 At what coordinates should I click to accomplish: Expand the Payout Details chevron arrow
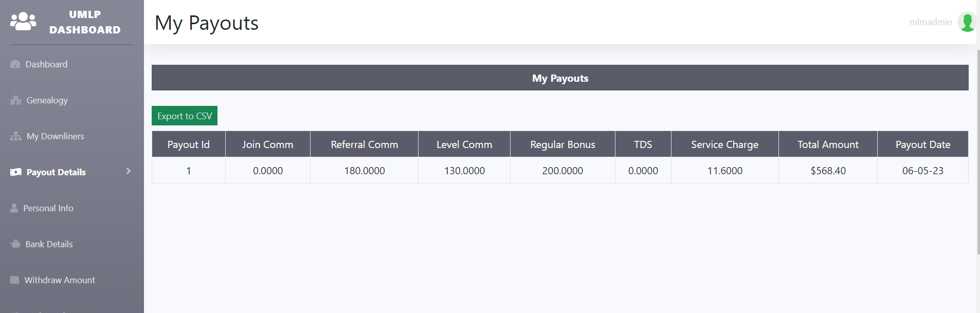click(x=129, y=171)
